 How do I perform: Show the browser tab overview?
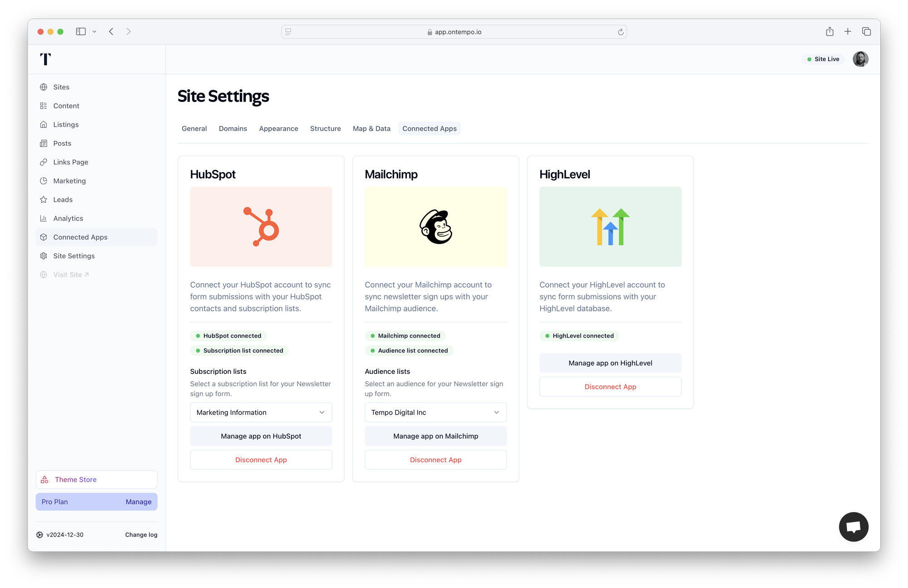point(866,31)
